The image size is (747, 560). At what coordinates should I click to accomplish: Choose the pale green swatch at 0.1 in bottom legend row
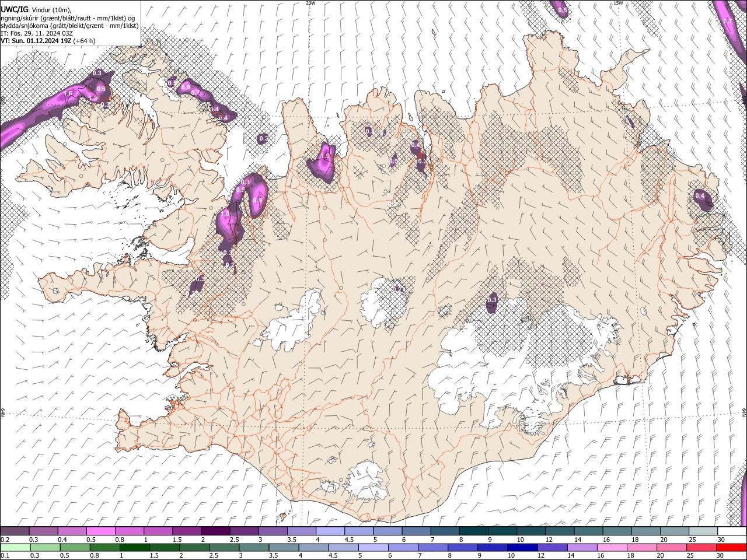(15, 547)
